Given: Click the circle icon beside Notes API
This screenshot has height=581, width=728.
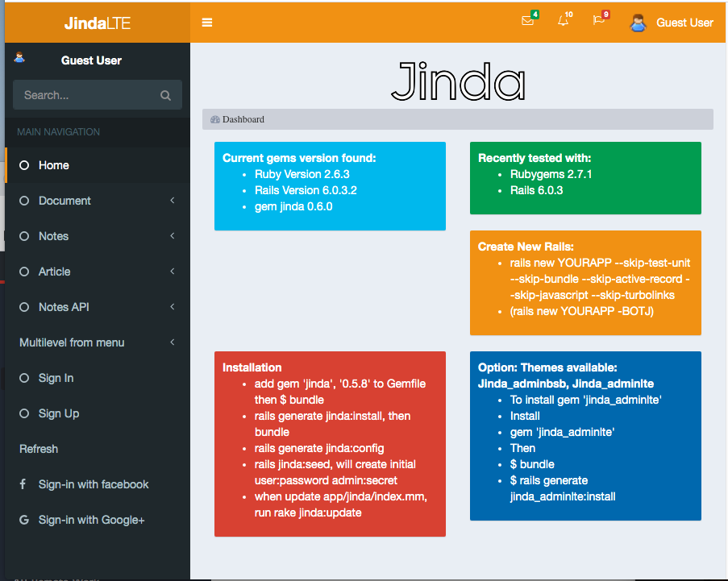Looking at the screenshot, I should point(24,307).
